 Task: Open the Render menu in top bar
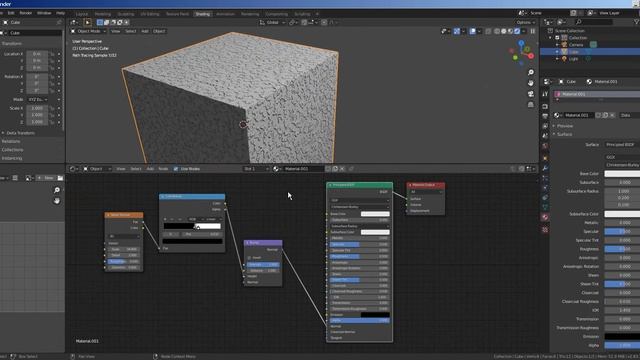click(25, 13)
